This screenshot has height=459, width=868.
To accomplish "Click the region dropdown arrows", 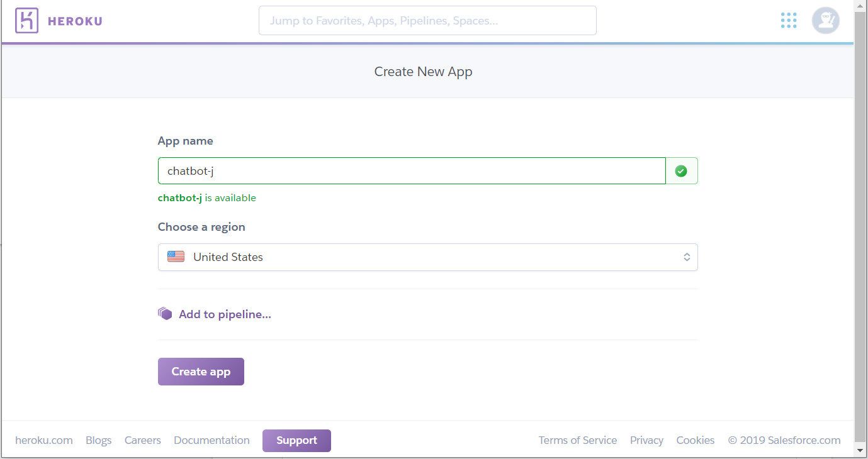I will [686, 257].
